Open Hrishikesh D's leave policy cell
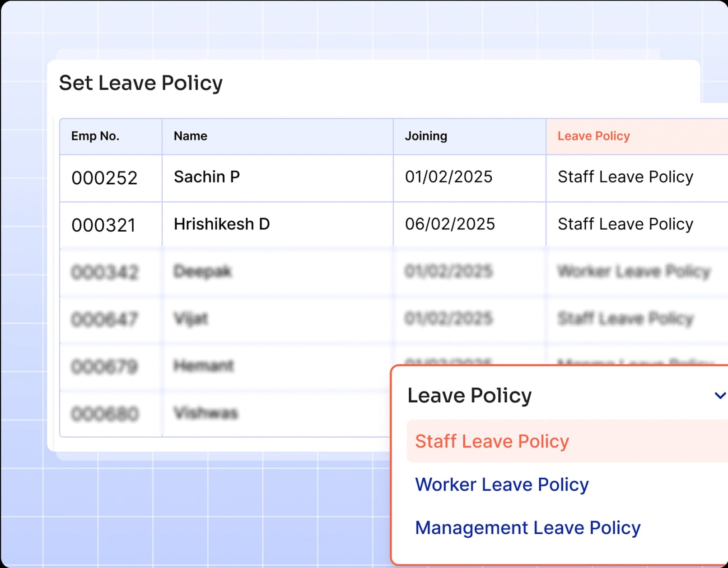This screenshot has height=568, width=728. coord(625,224)
